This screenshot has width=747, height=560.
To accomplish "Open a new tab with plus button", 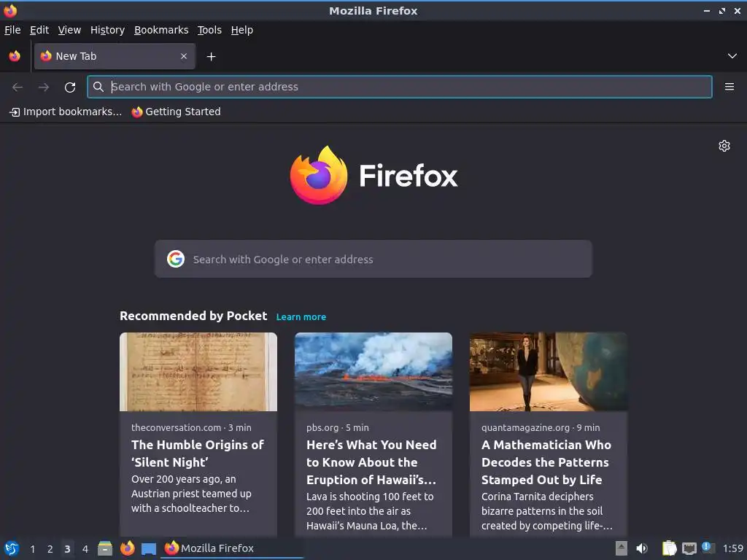I will [211, 57].
